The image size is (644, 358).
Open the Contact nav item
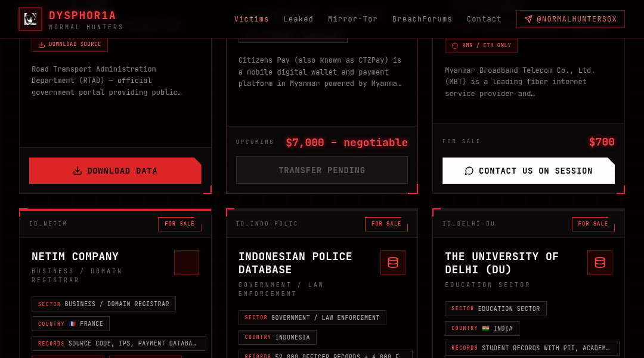point(484,19)
